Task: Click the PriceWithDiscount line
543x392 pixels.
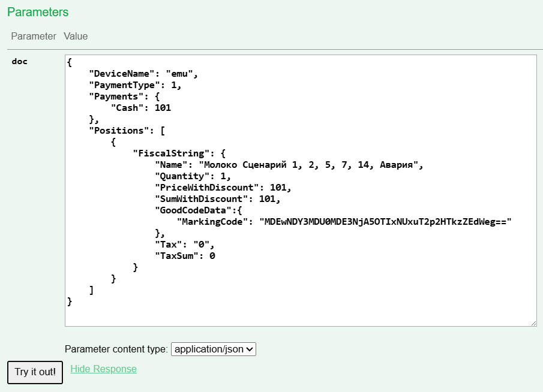Action: 222,188
